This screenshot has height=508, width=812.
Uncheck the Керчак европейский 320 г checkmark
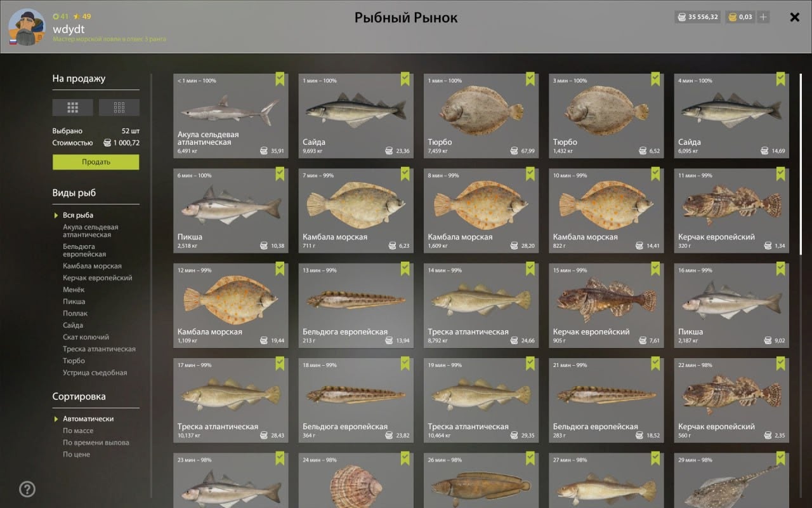coord(780,174)
